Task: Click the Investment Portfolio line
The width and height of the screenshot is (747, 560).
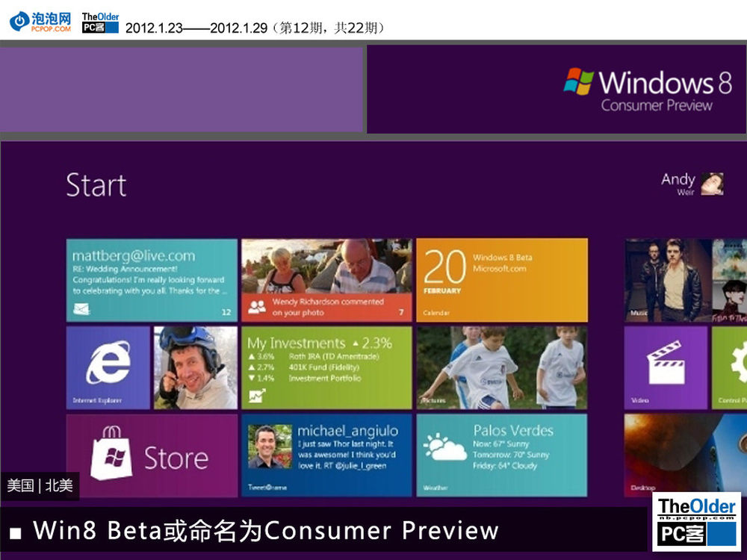Action: 325,378
